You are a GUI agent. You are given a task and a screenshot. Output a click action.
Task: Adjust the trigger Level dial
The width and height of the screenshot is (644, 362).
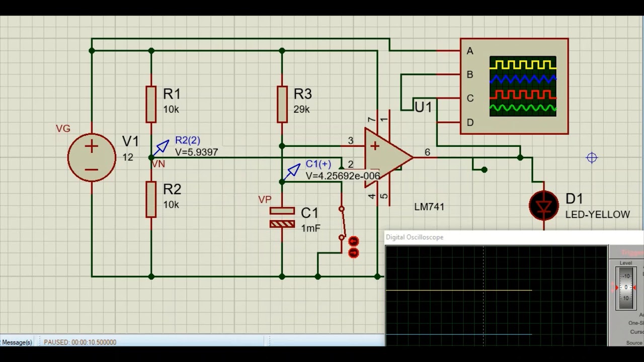click(x=626, y=288)
